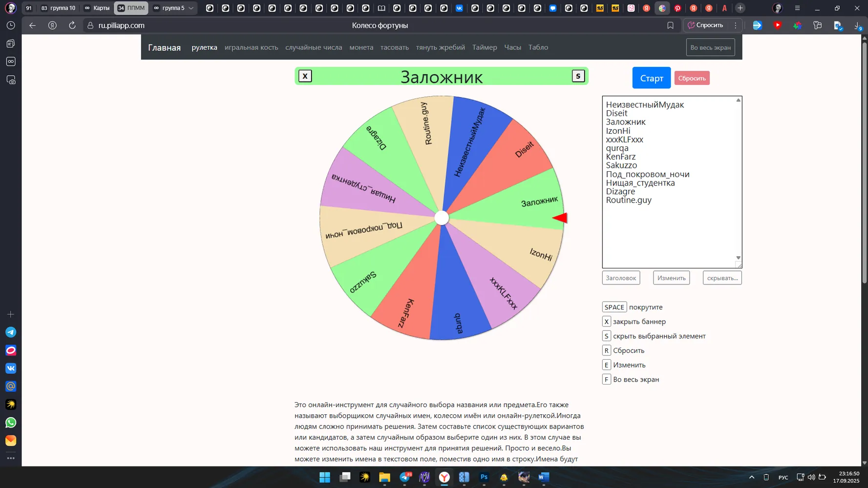The width and height of the screenshot is (868, 488).
Task: Bookmark this page with the bookmark icon
Action: pyautogui.click(x=670, y=25)
